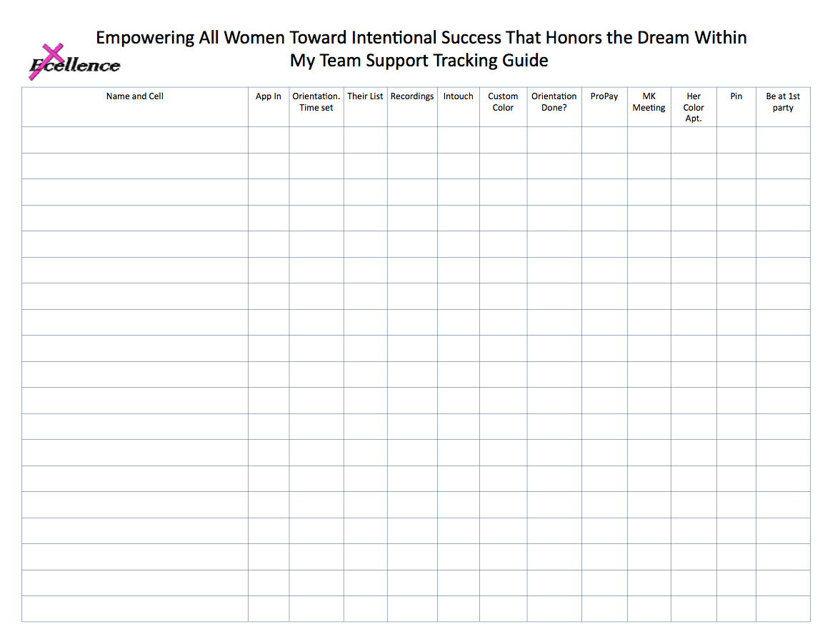Click the Excellence logo with pink cross
Image resolution: width=840 pixels, height=644 pixels.
point(74,62)
